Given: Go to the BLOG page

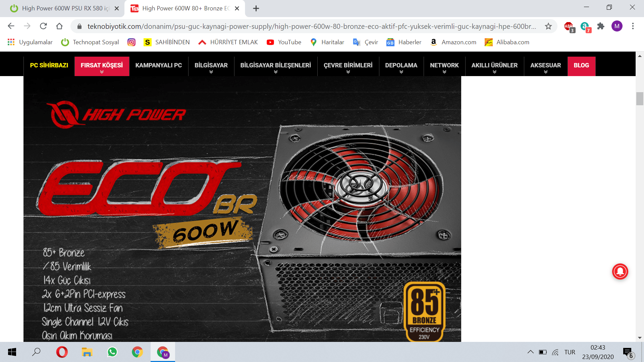Looking at the screenshot, I should 581,65.
